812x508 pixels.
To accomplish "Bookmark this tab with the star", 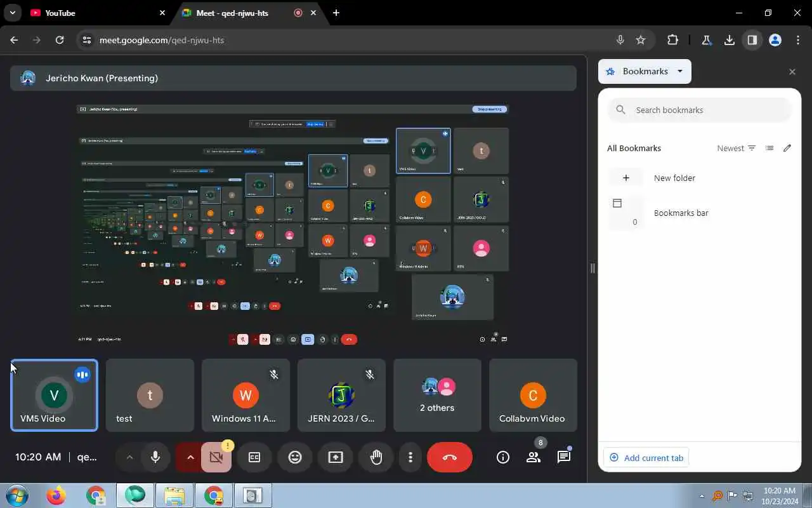I will point(641,40).
